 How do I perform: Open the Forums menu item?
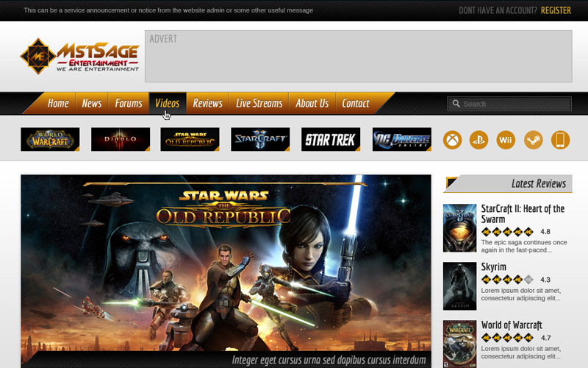129,103
